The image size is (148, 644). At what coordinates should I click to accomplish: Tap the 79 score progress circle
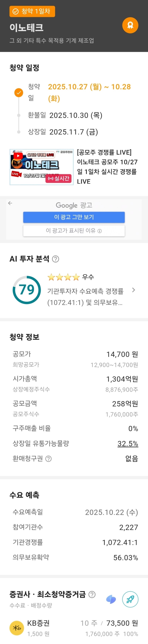coord(27,290)
